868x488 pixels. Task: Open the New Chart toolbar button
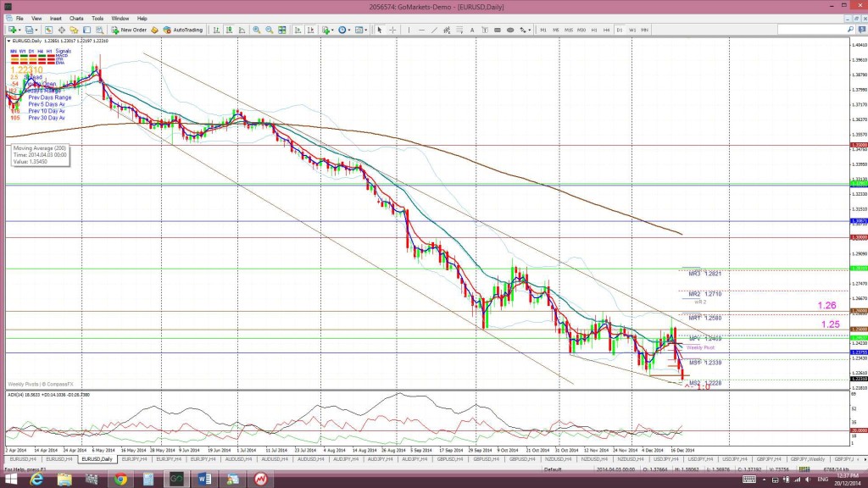[x=14, y=30]
